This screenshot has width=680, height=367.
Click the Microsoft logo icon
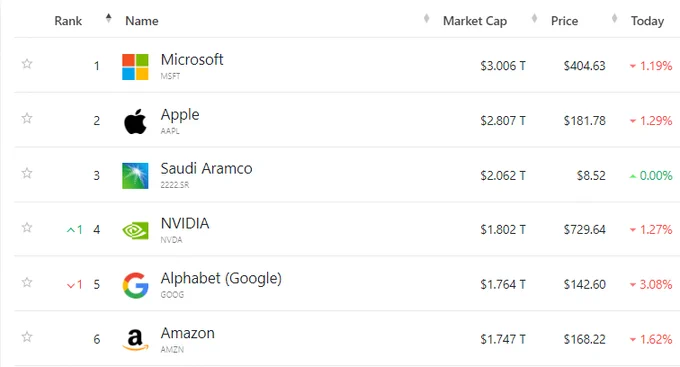point(135,67)
